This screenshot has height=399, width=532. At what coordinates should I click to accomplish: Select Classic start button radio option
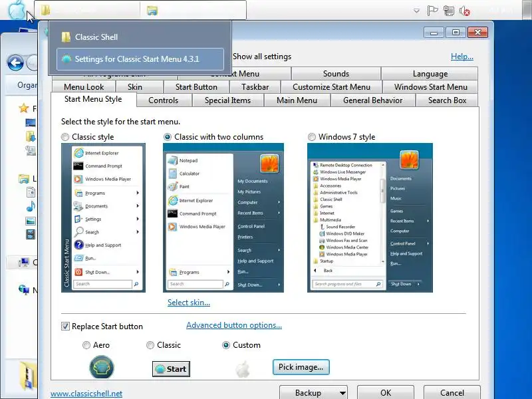pos(150,345)
